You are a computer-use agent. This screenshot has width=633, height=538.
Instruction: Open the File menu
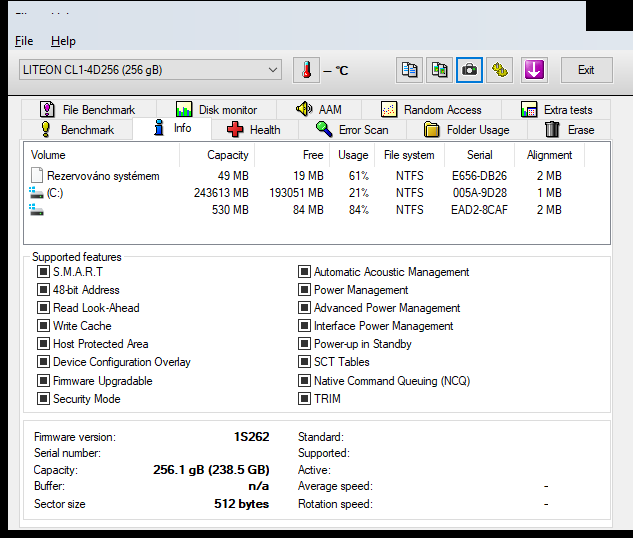pyautogui.click(x=24, y=41)
